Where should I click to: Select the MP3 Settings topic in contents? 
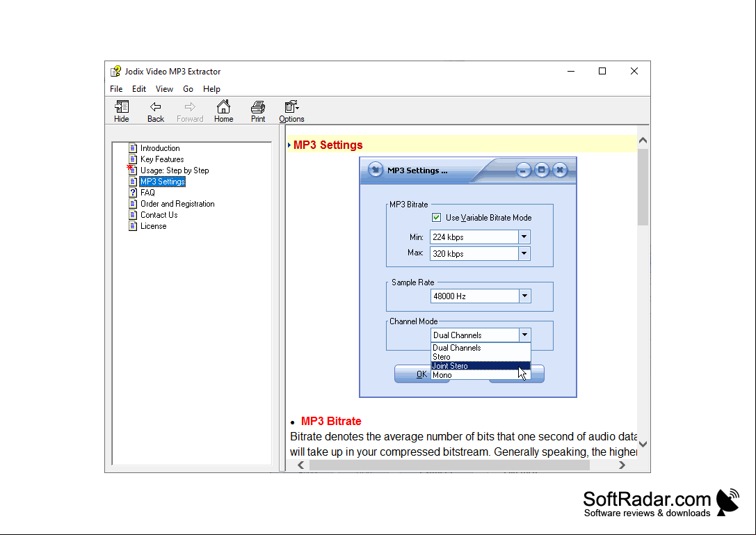[163, 182]
